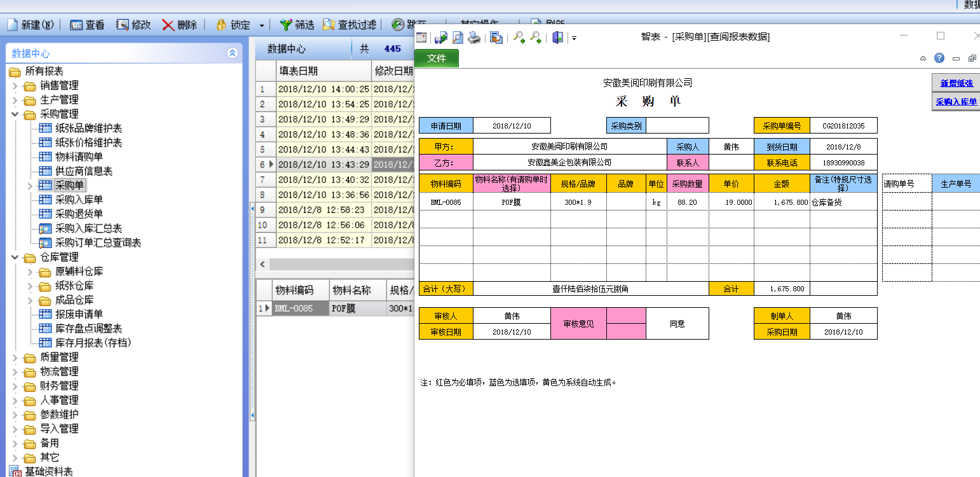This screenshot has height=477, width=980.
Task: Expand the 财务管理 folder
Action: (x=15, y=386)
